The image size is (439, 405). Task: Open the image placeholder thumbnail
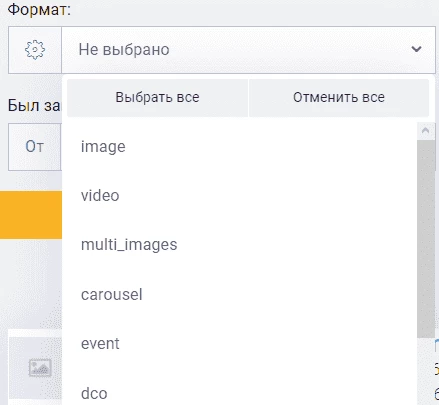click(x=40, y=368)
